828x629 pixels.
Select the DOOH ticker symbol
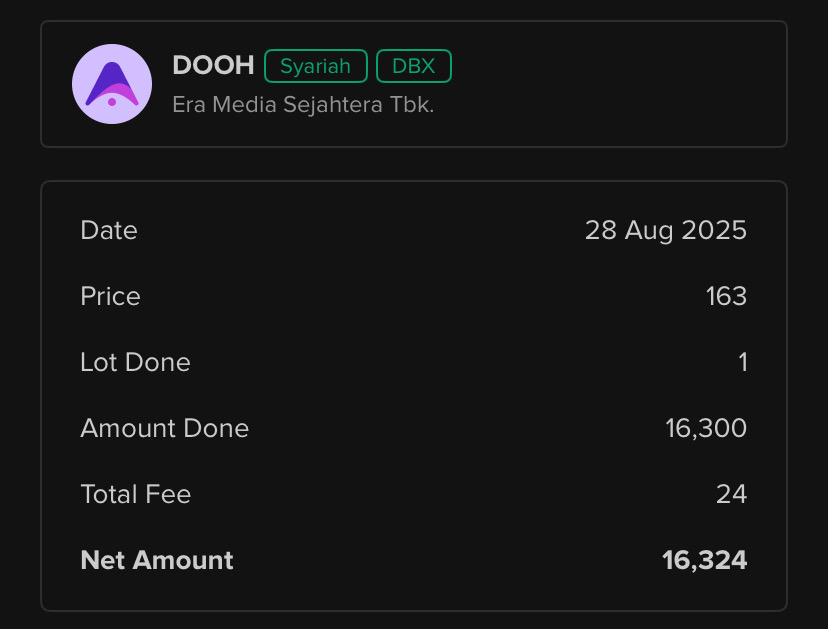(213, 65)
